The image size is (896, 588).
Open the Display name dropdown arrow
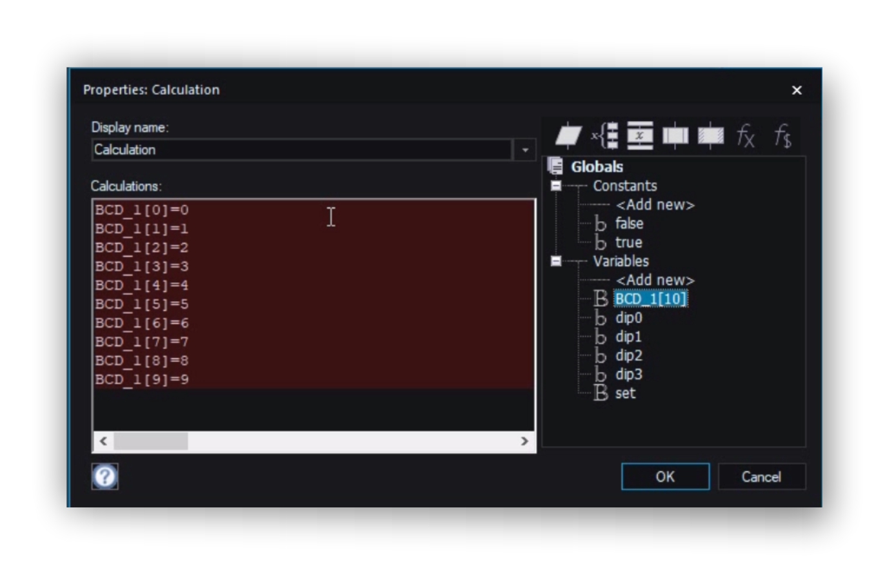point(525,150)
